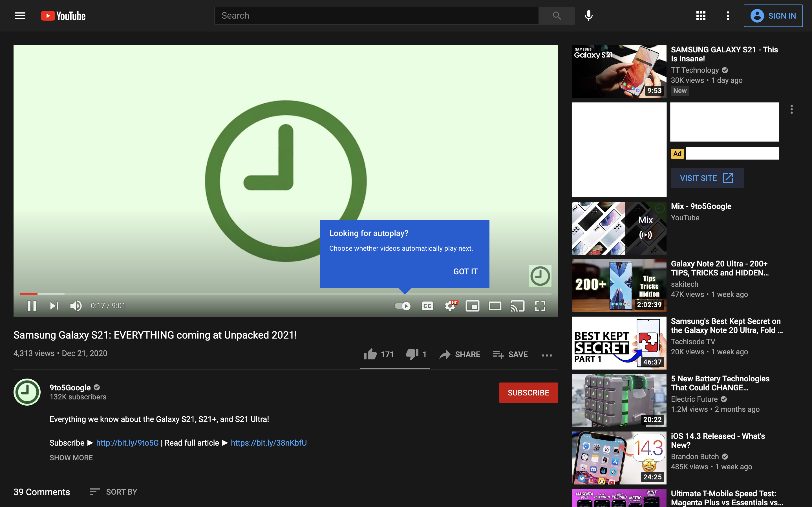The width and height of the screenshot is (812, 507).
Task: Open the hamburger guide menu
Action: pyautogui.click(x=20, y=16)
